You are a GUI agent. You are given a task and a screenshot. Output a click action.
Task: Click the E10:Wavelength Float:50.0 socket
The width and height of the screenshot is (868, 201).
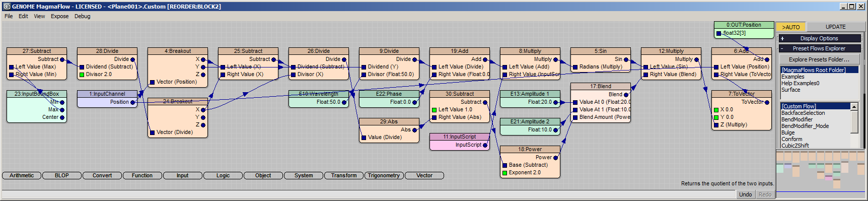tap(344, 102)
